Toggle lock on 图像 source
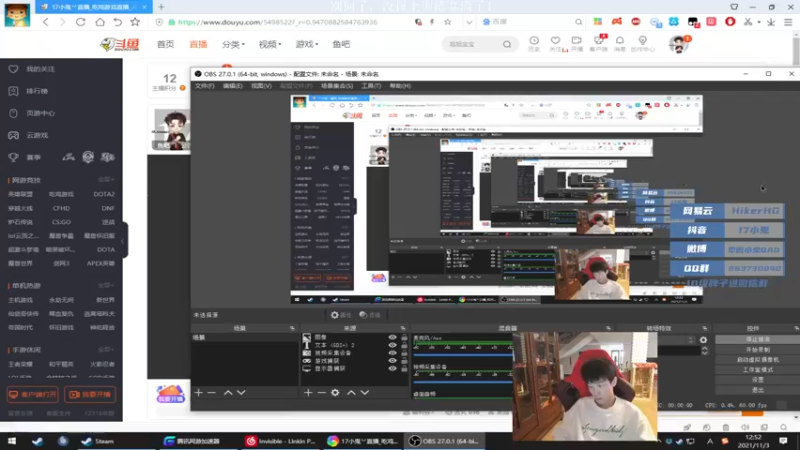The height and width of the screenshot is (450, 800). pos(404,337)
